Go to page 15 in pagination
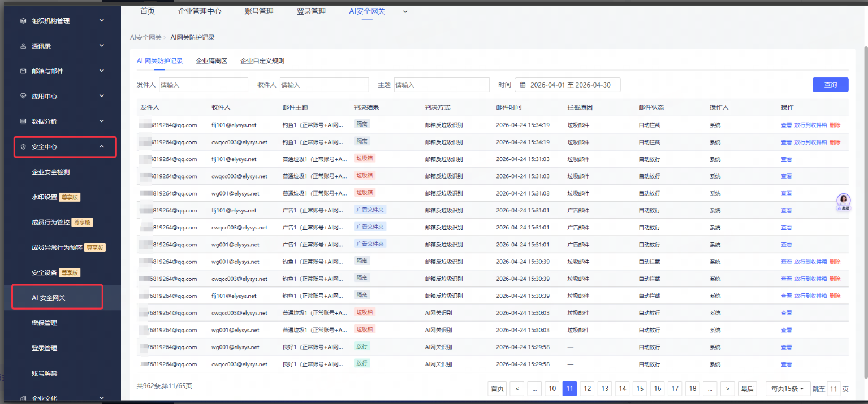The image size is (868, 404). (640, 389)
